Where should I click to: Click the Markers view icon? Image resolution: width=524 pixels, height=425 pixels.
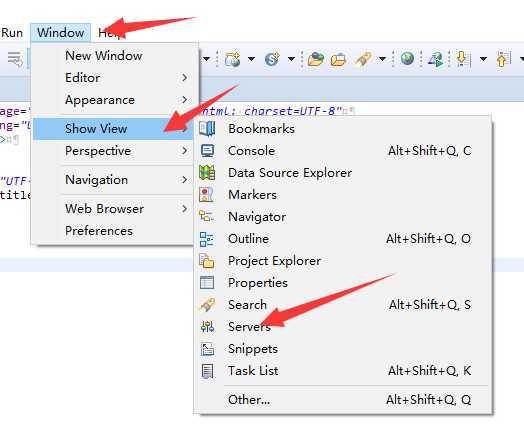tap(206, 195)
